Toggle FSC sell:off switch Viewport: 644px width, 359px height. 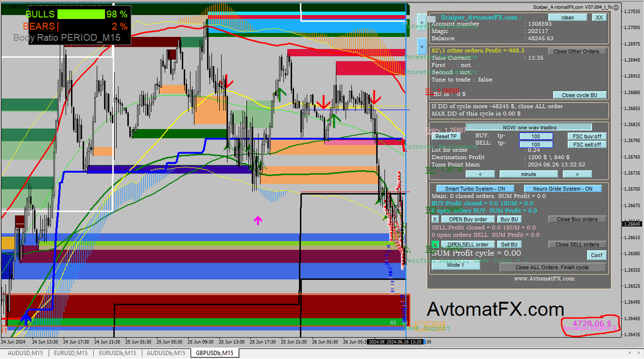(x=587, y=145)
